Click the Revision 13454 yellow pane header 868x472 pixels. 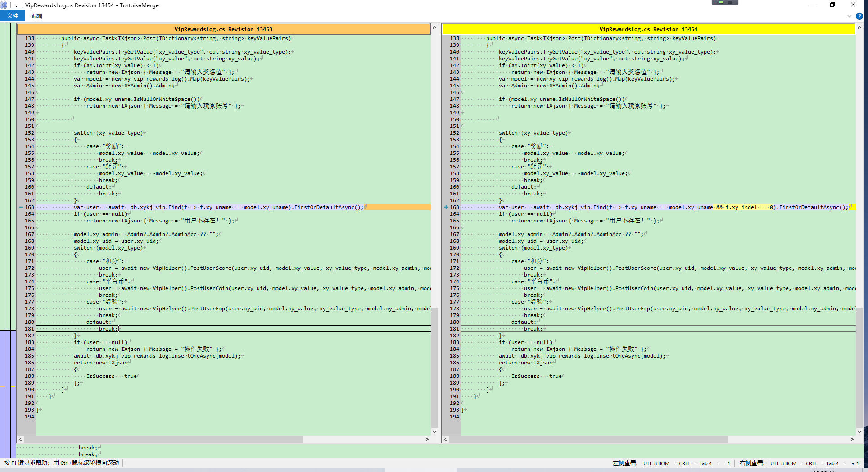[x=648, y=29]
